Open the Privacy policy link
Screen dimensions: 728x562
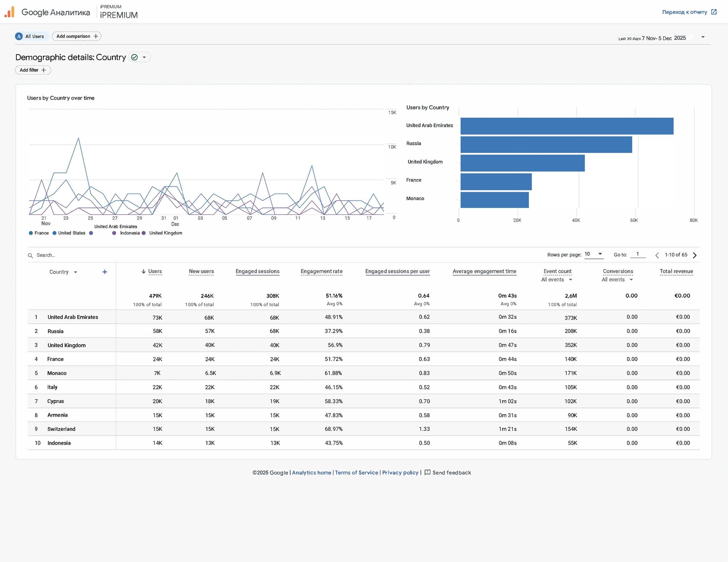point(400,472)
